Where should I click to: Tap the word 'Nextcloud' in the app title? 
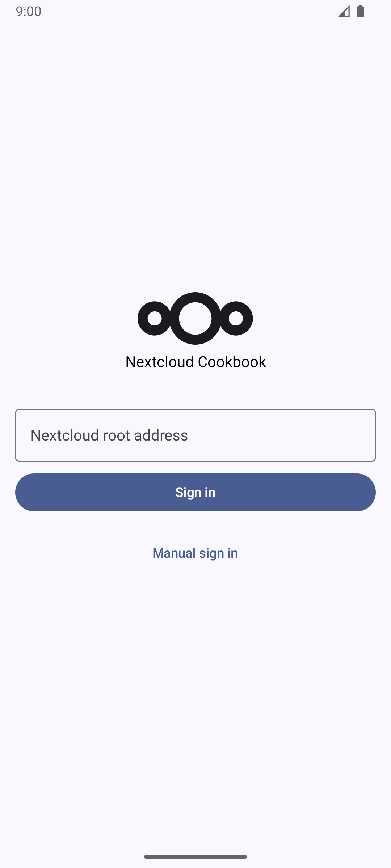pyautogui.click(x=159, y=362)
